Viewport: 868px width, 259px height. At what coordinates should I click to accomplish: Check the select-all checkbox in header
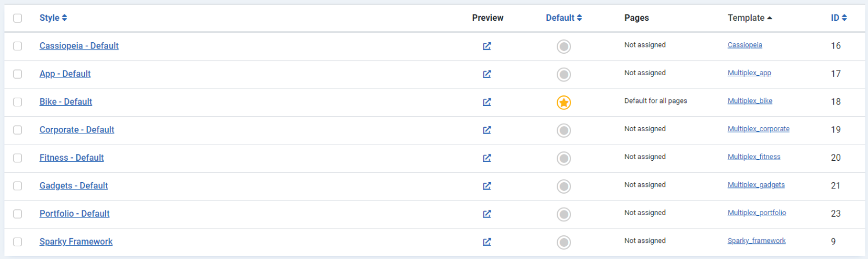pos(17,18)
